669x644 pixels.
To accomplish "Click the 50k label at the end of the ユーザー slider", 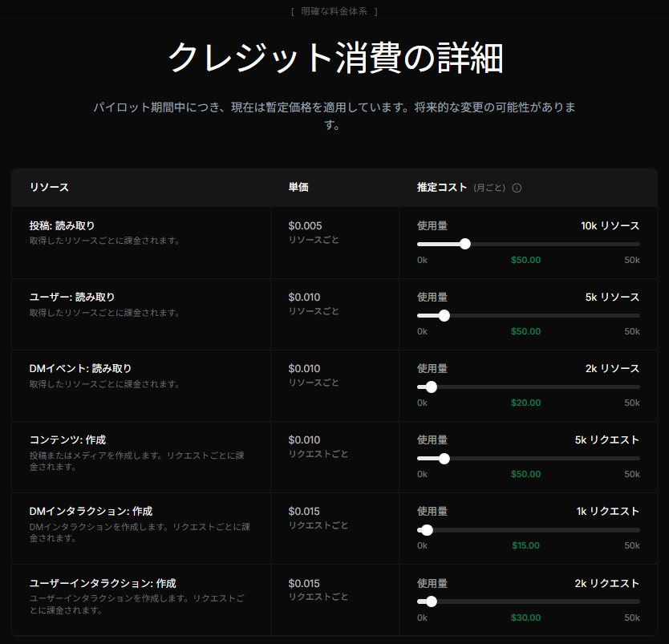I will pos(633,331).
